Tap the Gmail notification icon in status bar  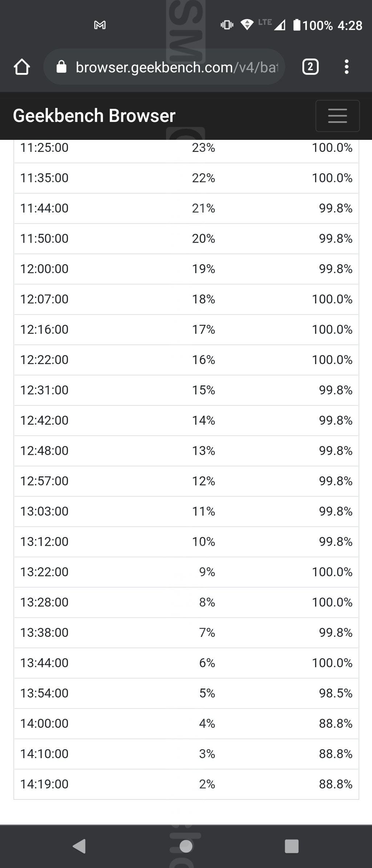tap(100, 25)
